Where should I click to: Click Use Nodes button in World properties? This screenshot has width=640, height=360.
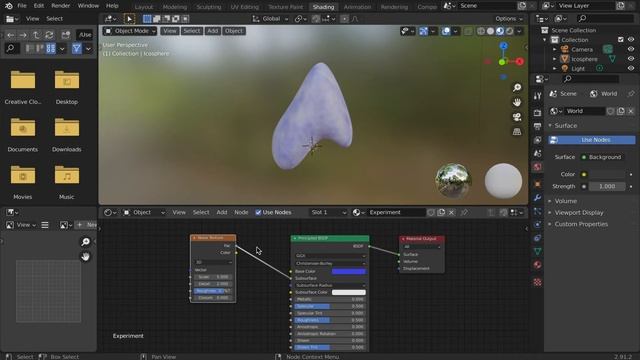tap(592, 140)
